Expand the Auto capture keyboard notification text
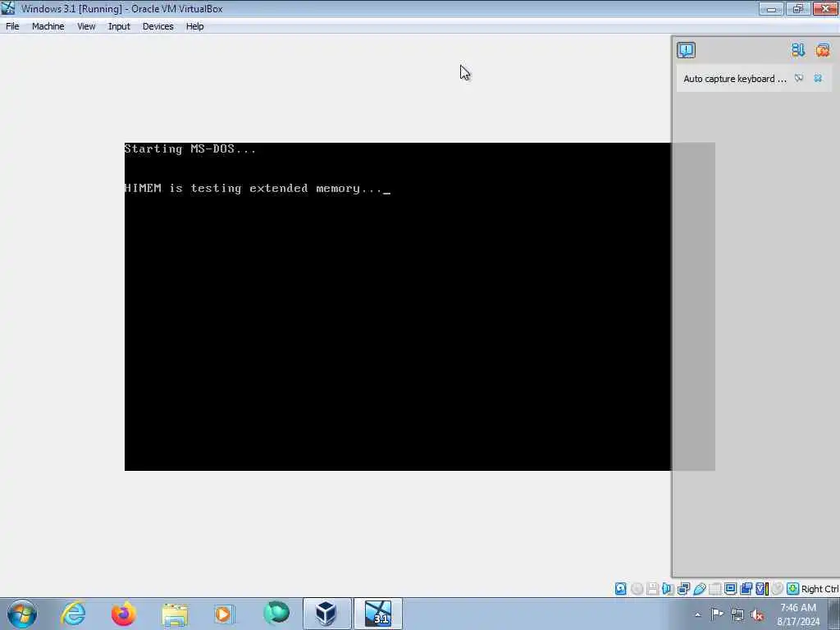840x630 pixels. point(735,79)
